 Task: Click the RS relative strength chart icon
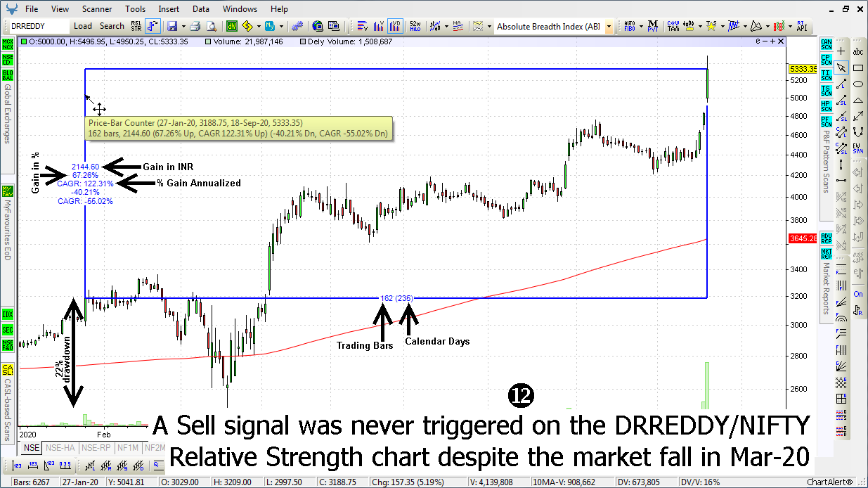[x=137, y=26]
